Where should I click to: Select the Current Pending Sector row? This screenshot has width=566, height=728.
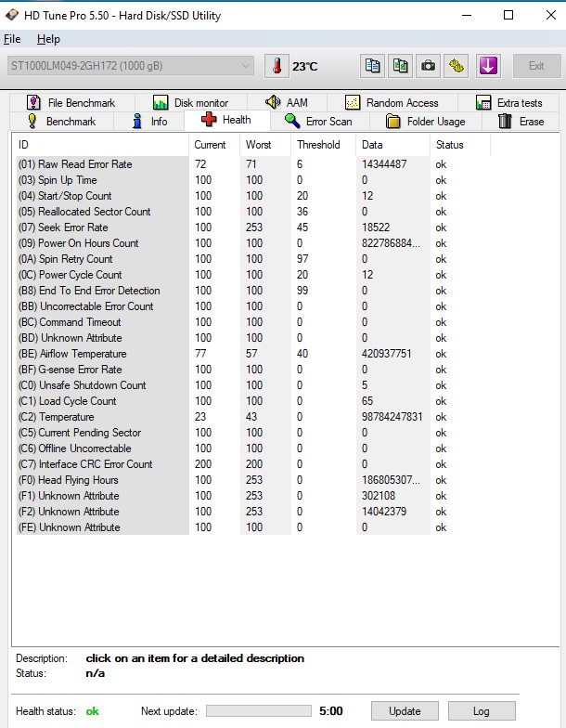(253, 433)
